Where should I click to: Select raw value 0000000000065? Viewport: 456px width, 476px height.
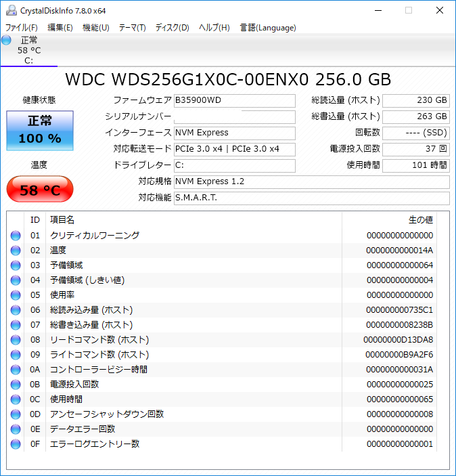400,399
